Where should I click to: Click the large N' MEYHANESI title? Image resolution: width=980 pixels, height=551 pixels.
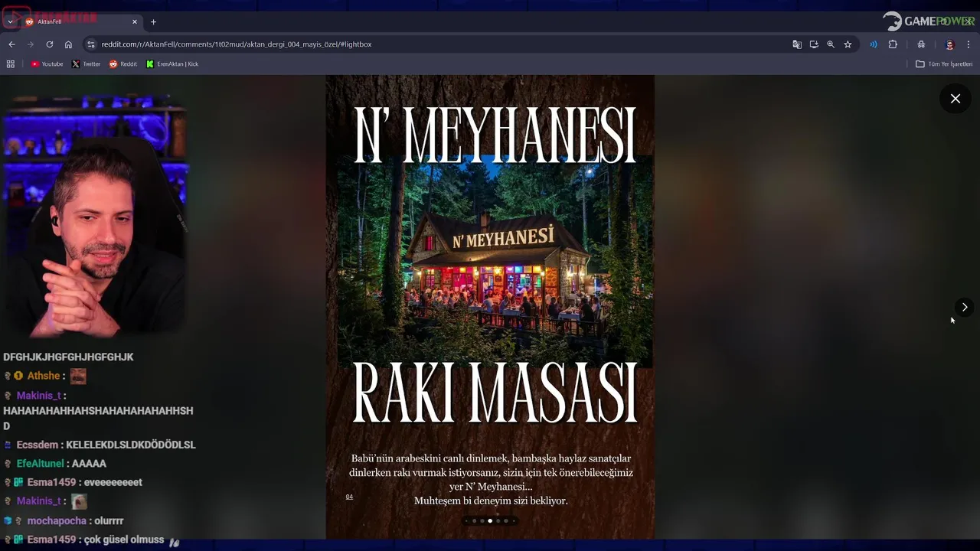(x=495, y=135)
